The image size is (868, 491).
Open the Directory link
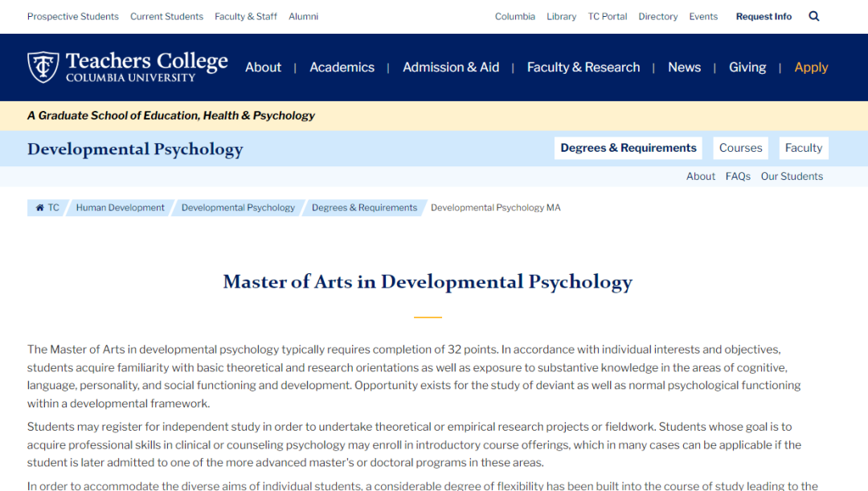(658, 17)
